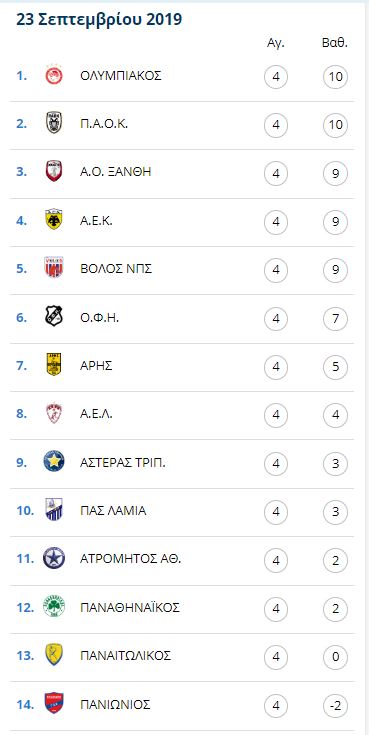Click the Atromitos blue star crest
Image resolution: width=369 pixels, height=735 pixels.
[x=54, y=558]
